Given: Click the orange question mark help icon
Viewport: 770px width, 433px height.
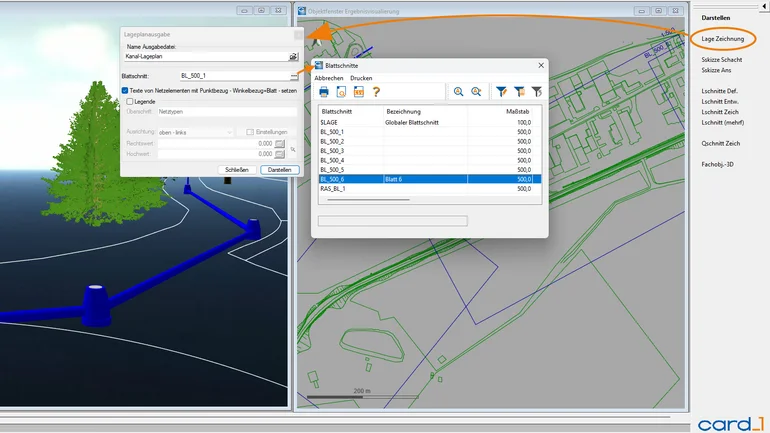Looking at the screenshot, I should coord(377,92).
